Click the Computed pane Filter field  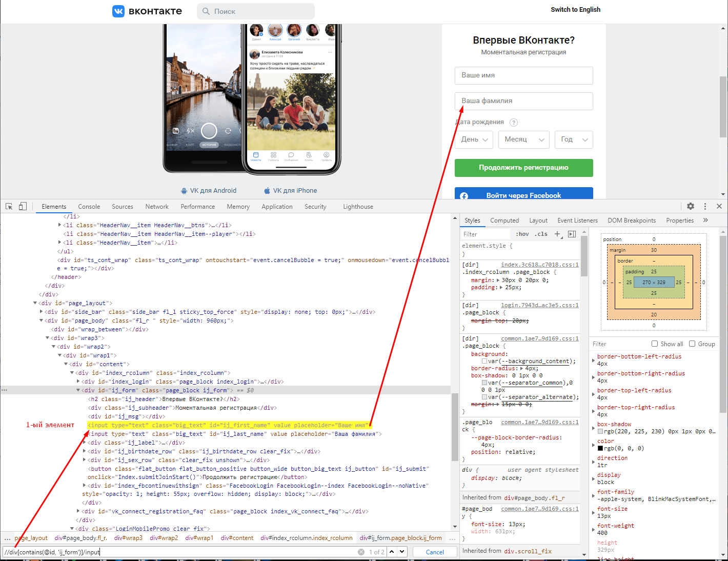click(620, 344)
